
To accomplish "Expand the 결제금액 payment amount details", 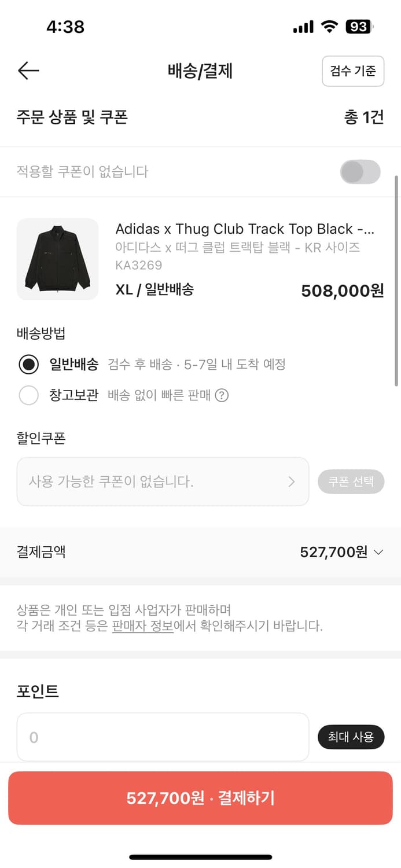I will (380, 552).
